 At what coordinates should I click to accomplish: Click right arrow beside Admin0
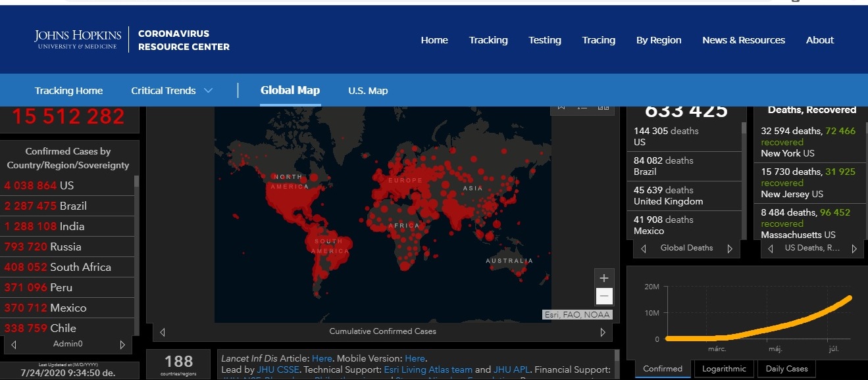point(122,344)
